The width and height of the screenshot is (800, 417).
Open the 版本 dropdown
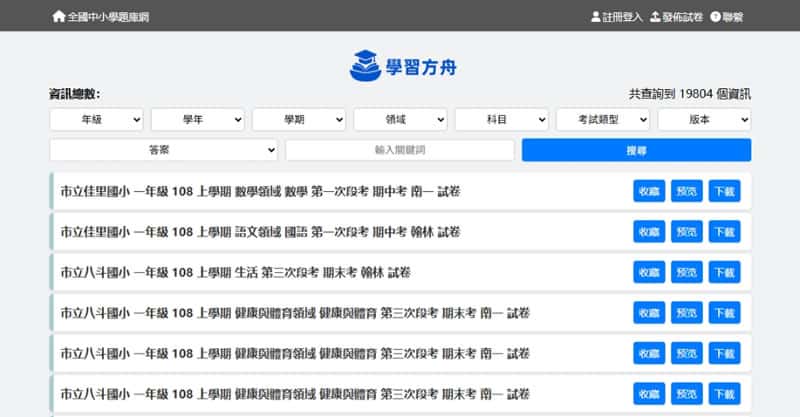[x=704, y=119]
